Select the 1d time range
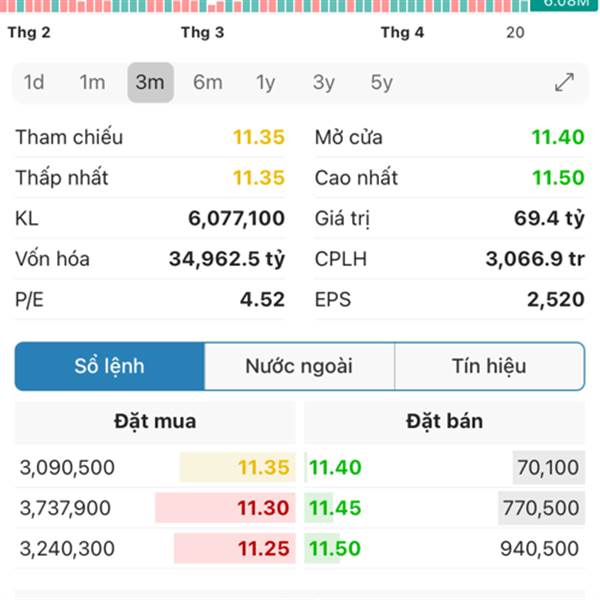The height and width of the screenshot is (600, 600). (34, 83)
